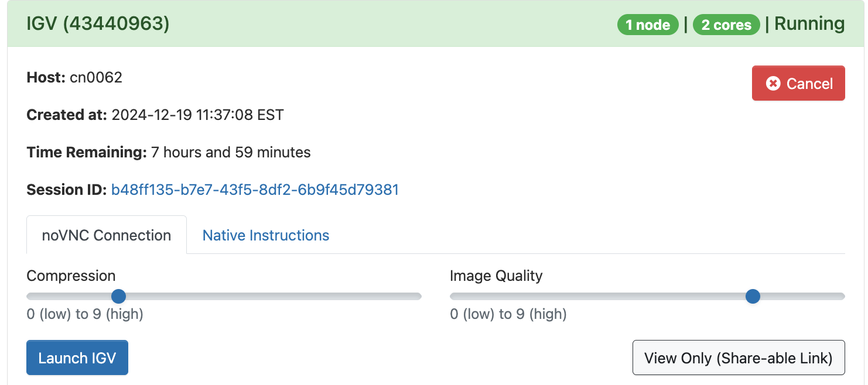
Task: Click the range caption under Image Quality slider
Action: click(x=508, y=314)
